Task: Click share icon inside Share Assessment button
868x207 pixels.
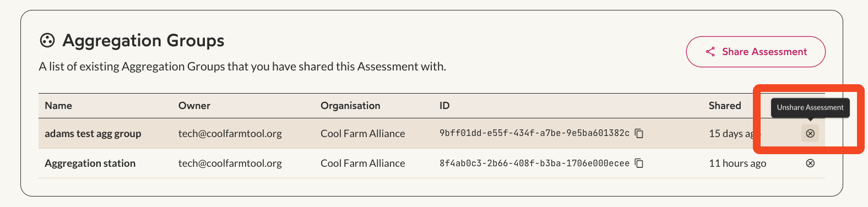Action: coord(710,52)
